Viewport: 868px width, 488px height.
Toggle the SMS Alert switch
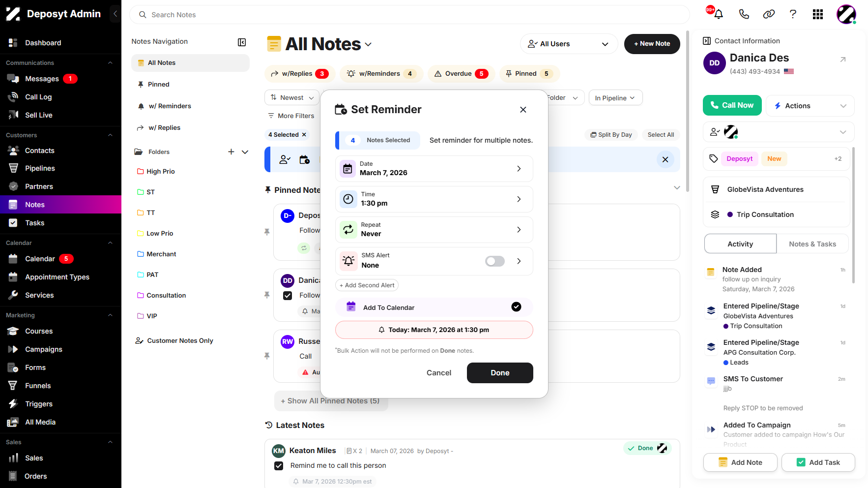(494, 261)
